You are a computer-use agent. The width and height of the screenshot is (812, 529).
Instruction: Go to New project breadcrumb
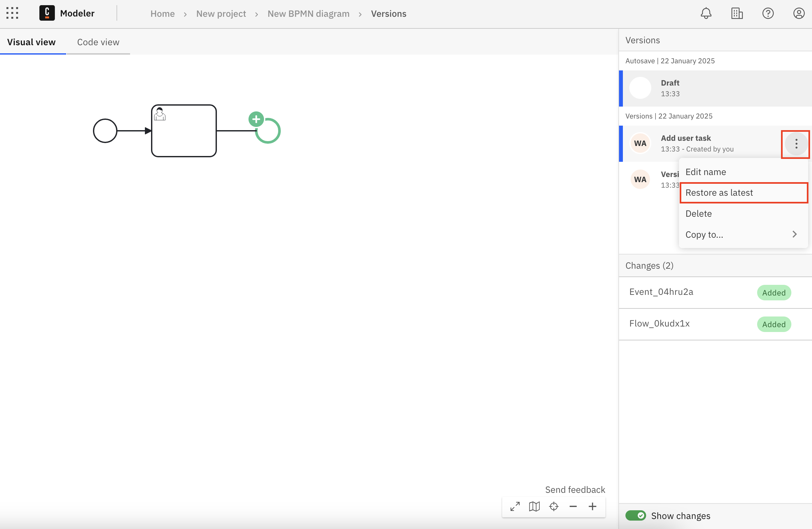pyautogui.click(x=221, y=14)
